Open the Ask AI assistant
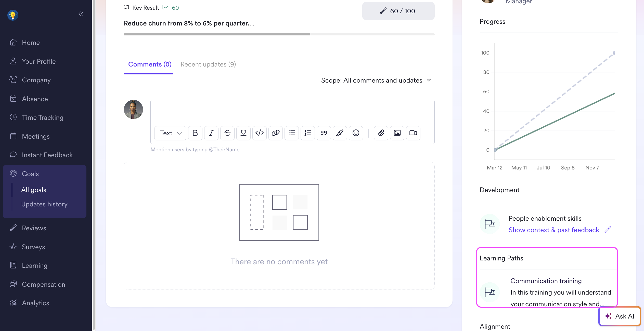 coord(620,316)
